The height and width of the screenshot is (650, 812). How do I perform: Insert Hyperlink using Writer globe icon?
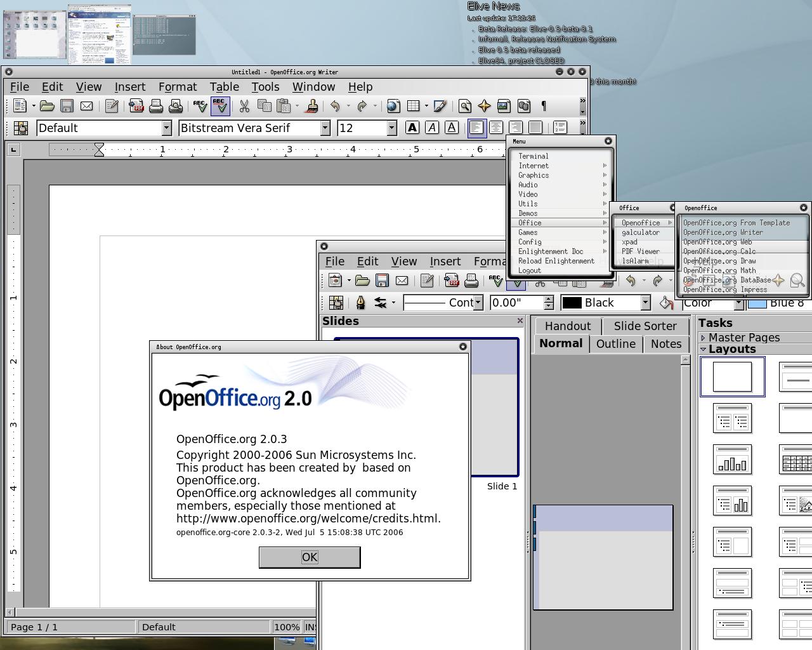(x=393, y=106)
